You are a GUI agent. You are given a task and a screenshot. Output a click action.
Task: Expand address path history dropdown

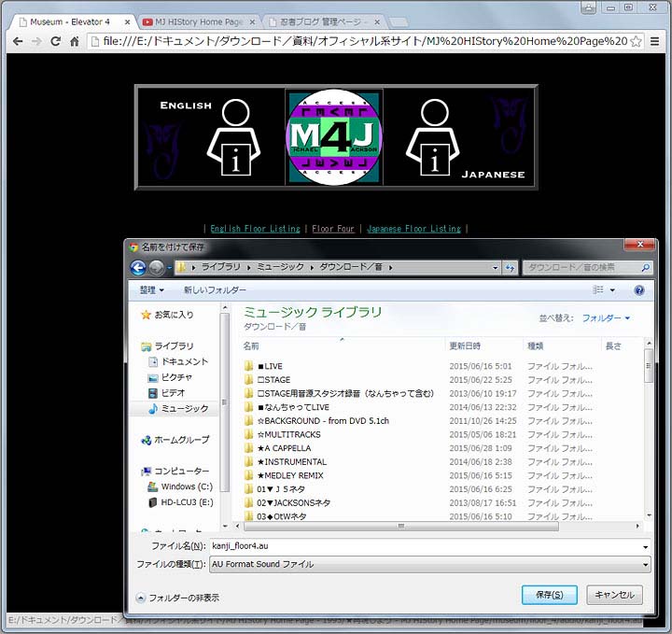496,267
